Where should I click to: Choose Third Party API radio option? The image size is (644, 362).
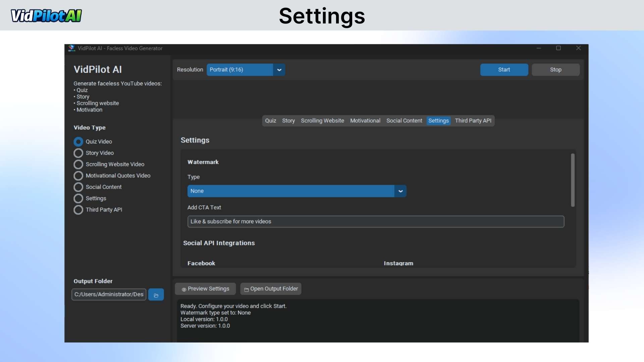(78, 210)
